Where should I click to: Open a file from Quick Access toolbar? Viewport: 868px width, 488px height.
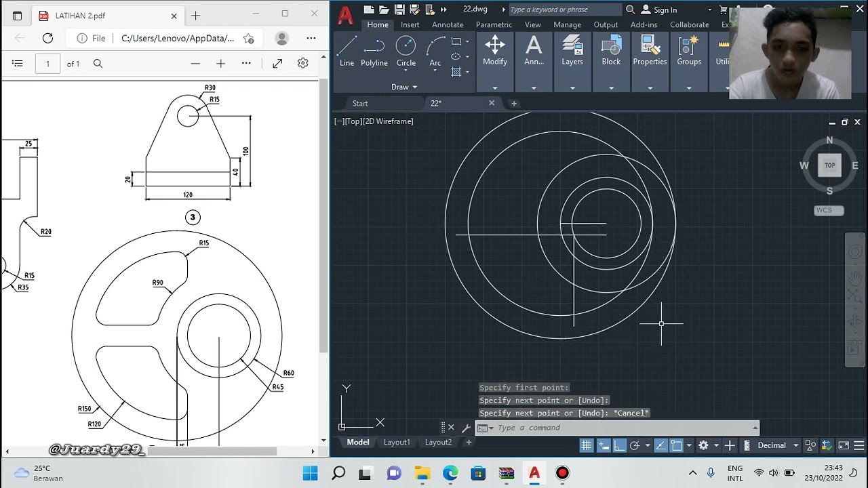(384, 9)
